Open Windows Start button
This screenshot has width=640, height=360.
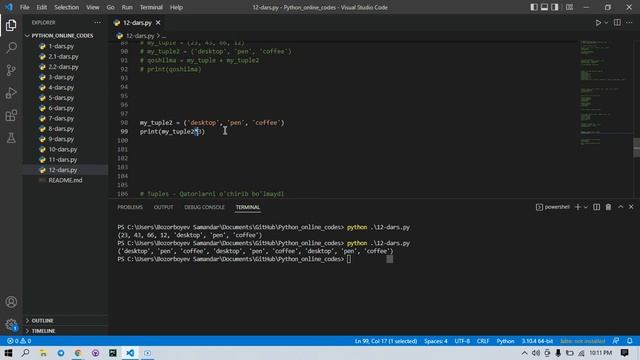click(x=8, y=353)
